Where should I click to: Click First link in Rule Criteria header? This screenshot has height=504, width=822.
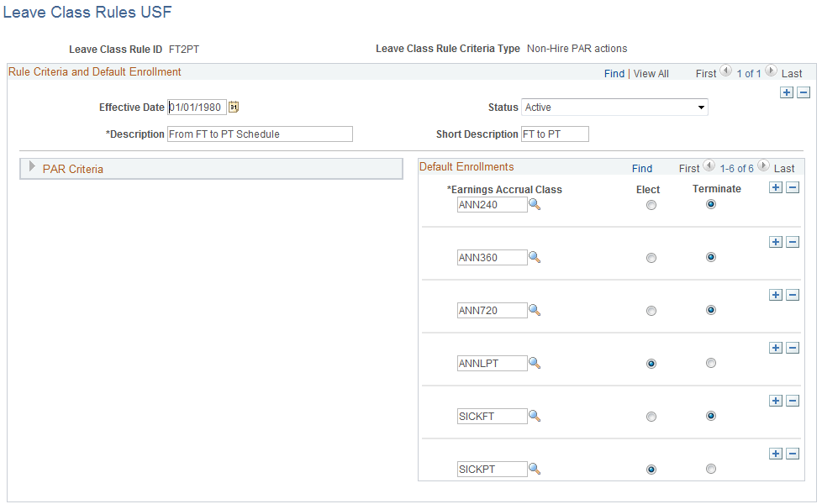click(x=706, y=74)
